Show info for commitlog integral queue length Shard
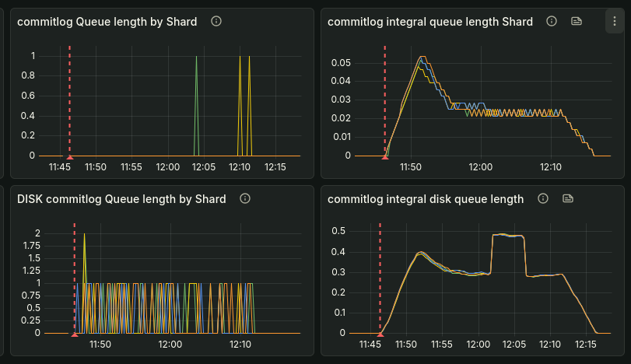The width and height of the screenshot is (631, 364). click(552, 22)
